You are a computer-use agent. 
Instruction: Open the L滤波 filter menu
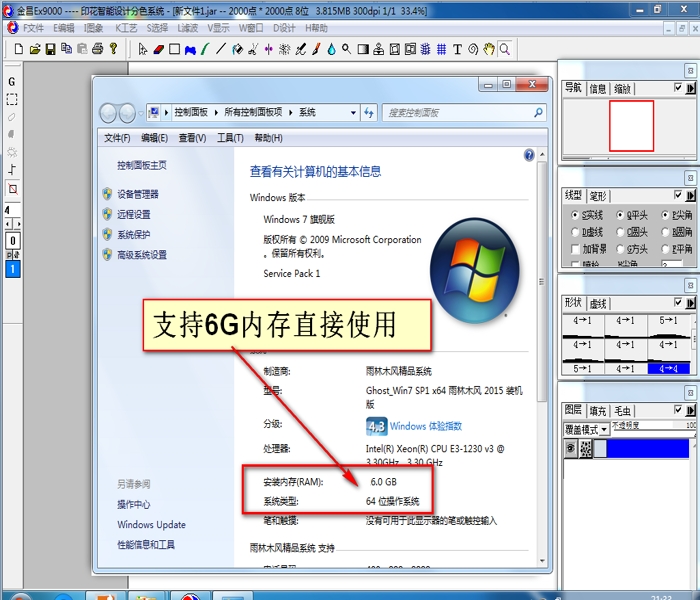(188, 28)
